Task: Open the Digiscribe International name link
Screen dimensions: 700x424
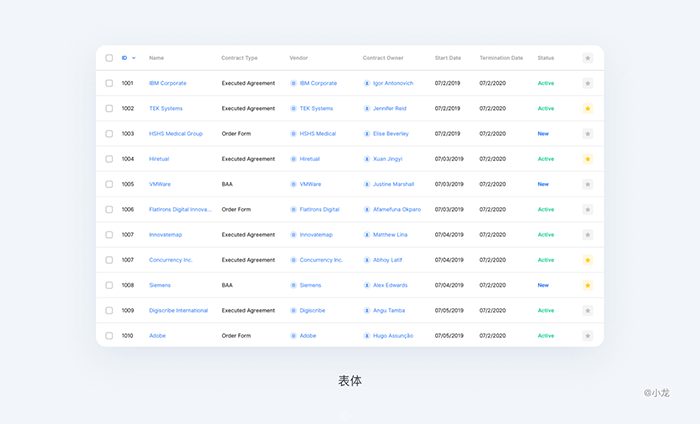Action: pos(179,310)
